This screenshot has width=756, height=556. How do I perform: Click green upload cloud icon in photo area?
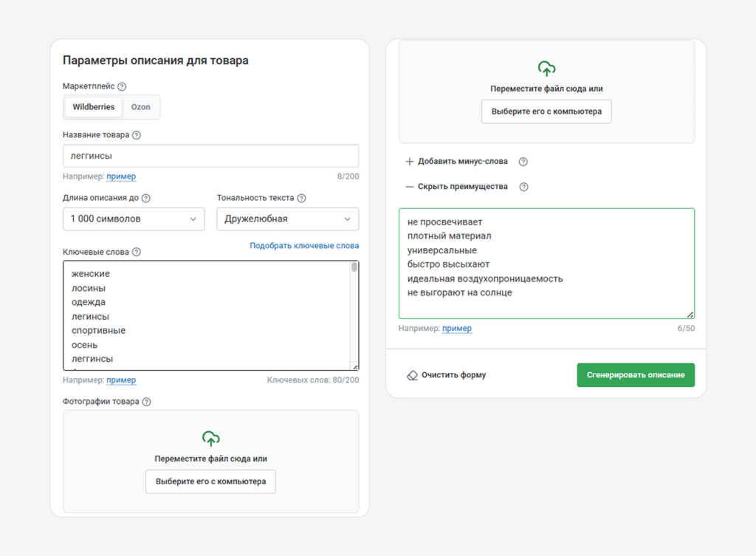point(210,437)
